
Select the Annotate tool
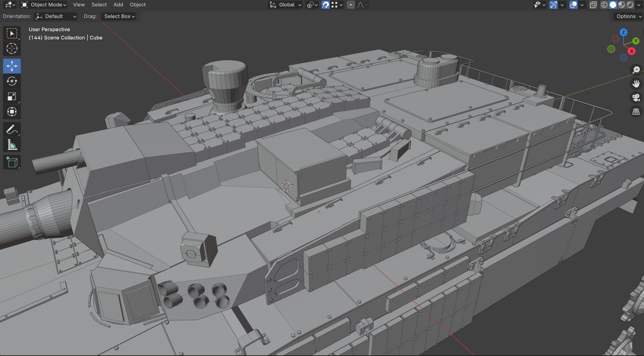pos(12,129)
